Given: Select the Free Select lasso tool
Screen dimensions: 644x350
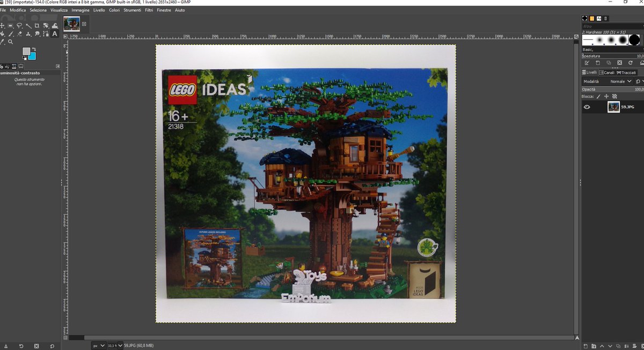Looking at the screenshot, I should click(19, 26).
